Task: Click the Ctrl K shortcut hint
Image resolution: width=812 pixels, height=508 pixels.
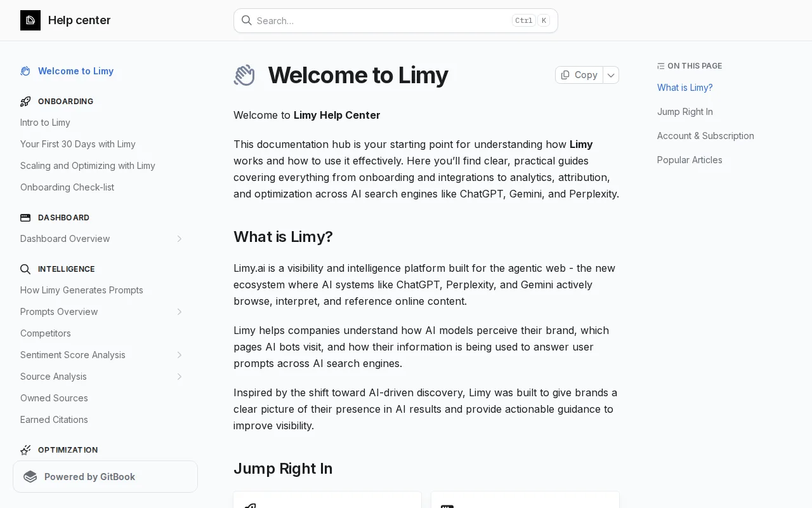Action: [531, 20]
